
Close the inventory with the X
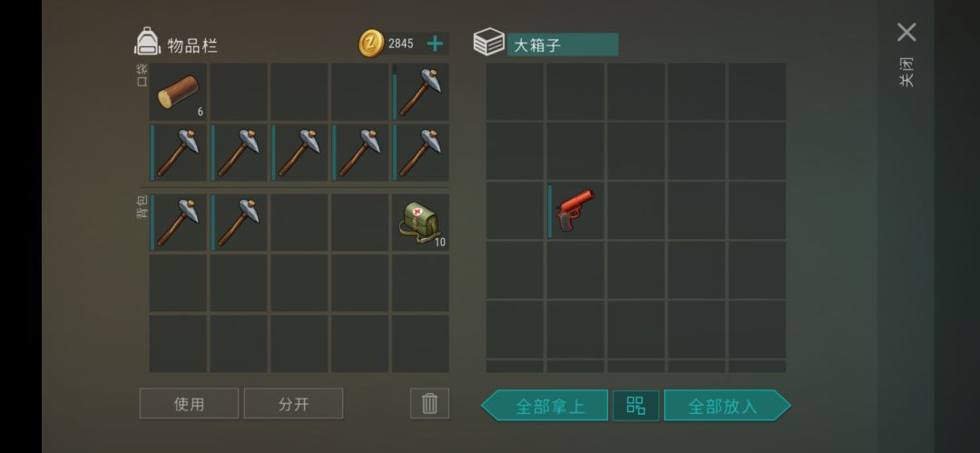pyautogui.click(x=906, y=33)
